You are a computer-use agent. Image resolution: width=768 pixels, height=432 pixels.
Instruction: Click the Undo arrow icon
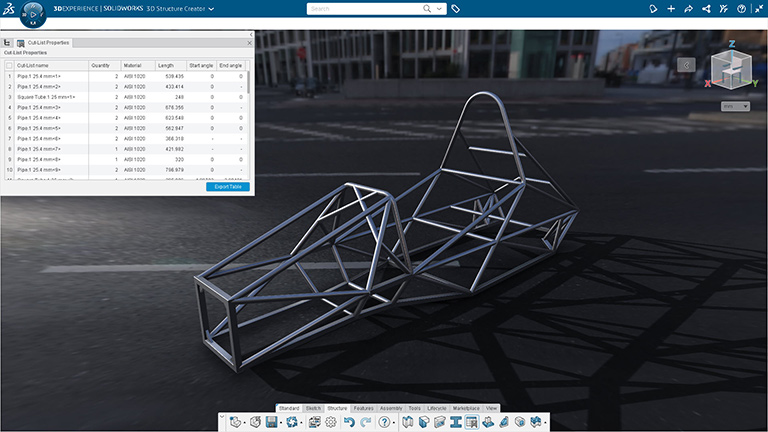(348, 422)
